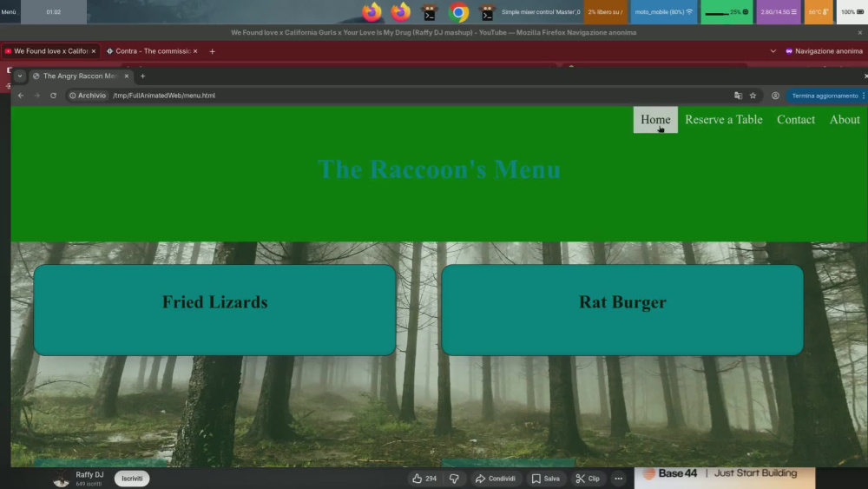Open Chrome icon in top panel
The height and width of the screenshot is (489, 868).
point(458,11)
